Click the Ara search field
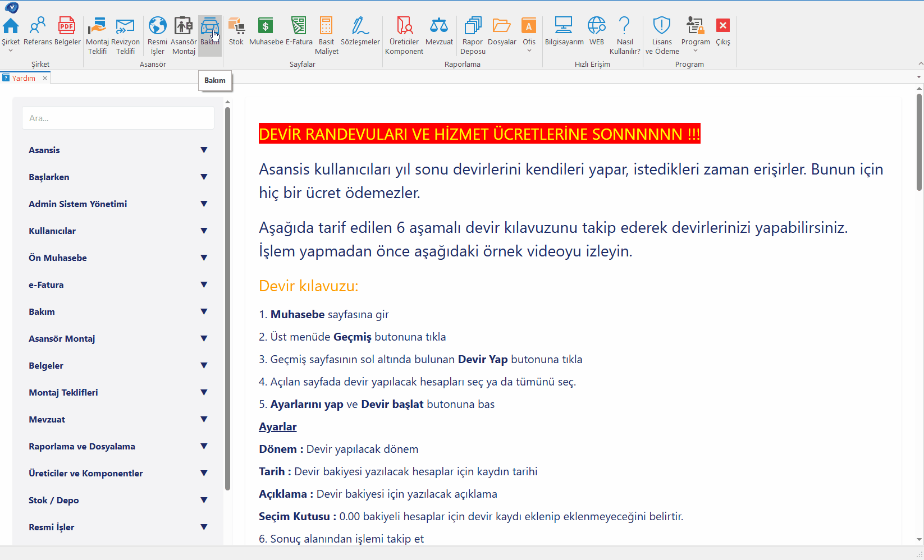 pyautogui.click(x=118, y=118)
